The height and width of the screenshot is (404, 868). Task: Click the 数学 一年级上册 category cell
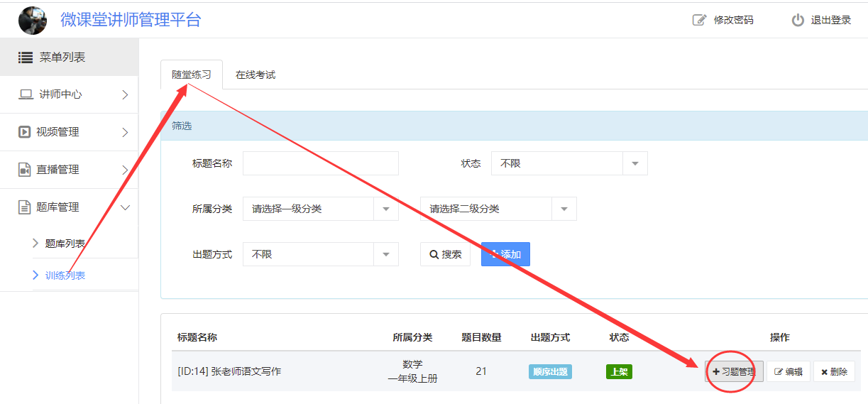click(412, 371)
